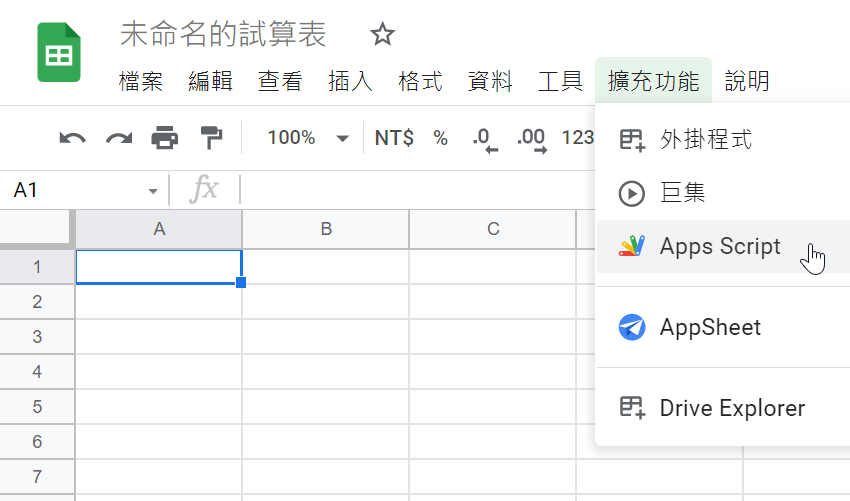Select cell B5

pos(326,407)
